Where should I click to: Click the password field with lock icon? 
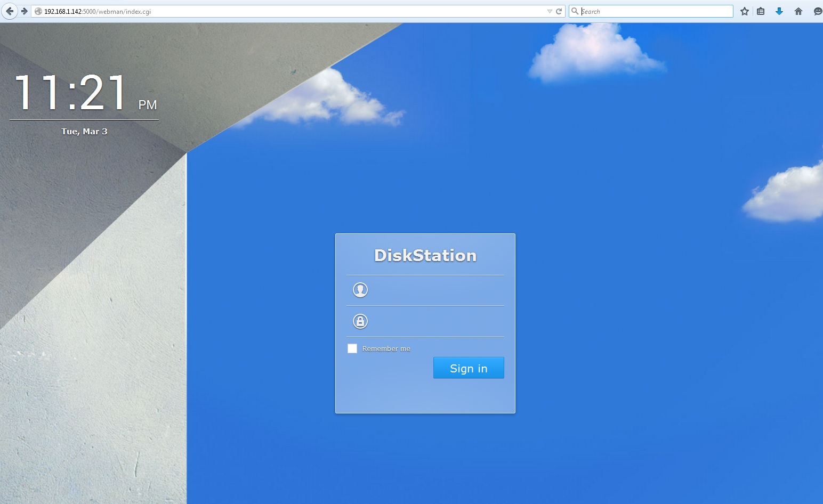(x=425, y=321)
